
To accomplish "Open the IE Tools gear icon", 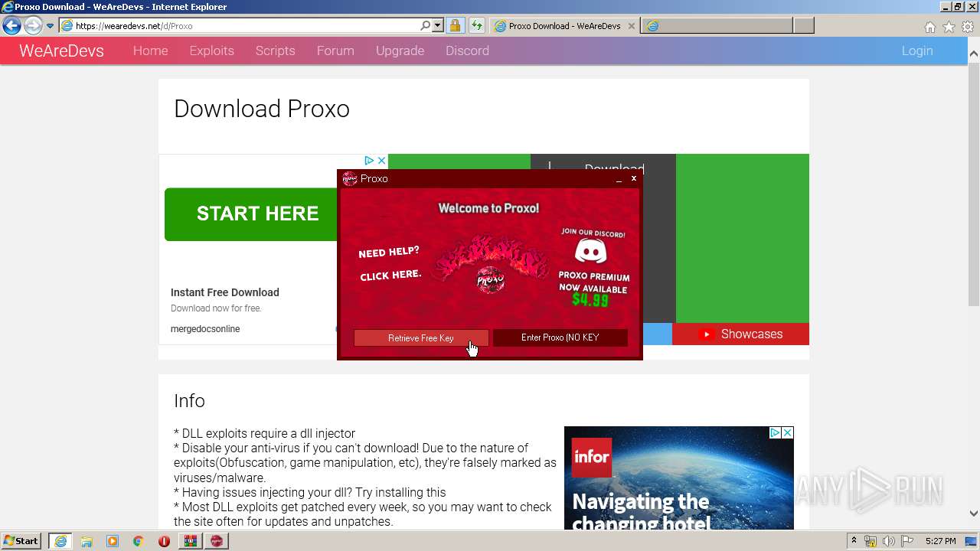I will 968,27.
